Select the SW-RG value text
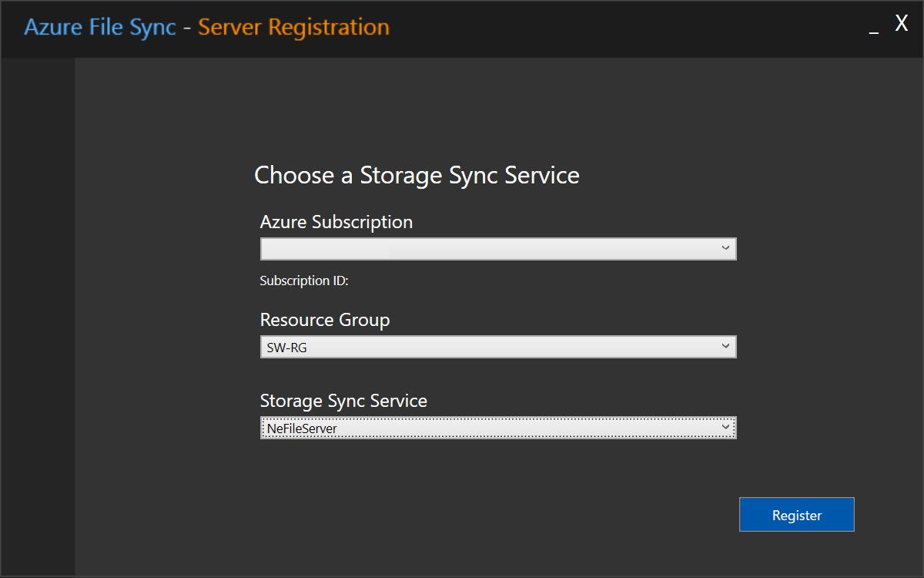This screenshot has height=578, width=924. click(x=287, y=348)
